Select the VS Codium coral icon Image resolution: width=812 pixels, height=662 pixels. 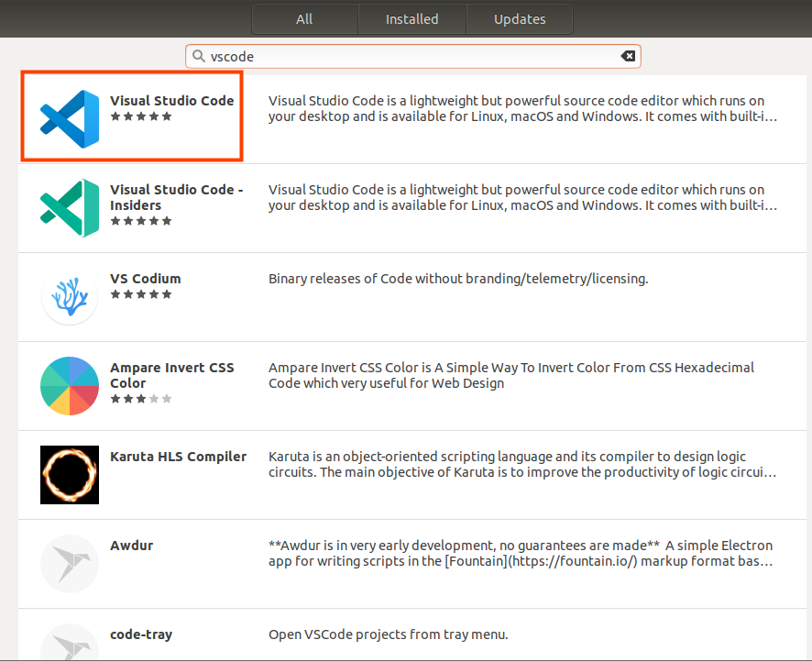pyautogui.click(x=69, y=297)
